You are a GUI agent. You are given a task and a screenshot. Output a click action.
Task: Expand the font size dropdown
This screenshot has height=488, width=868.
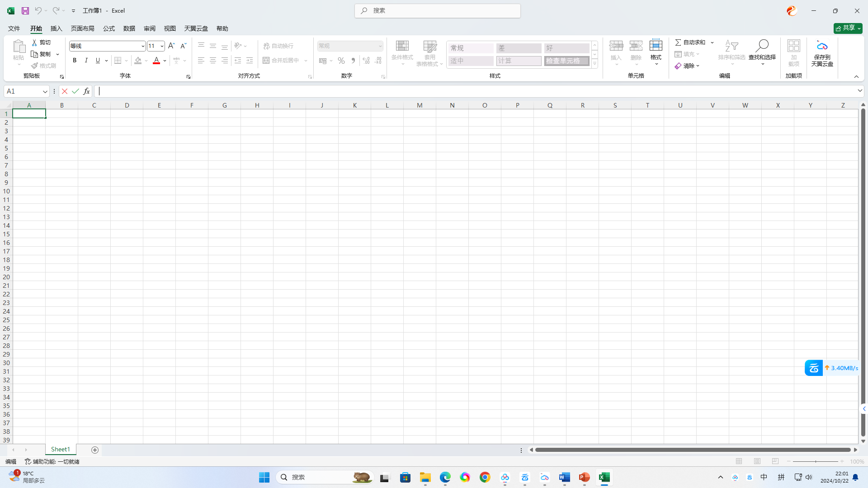[162, 46]
